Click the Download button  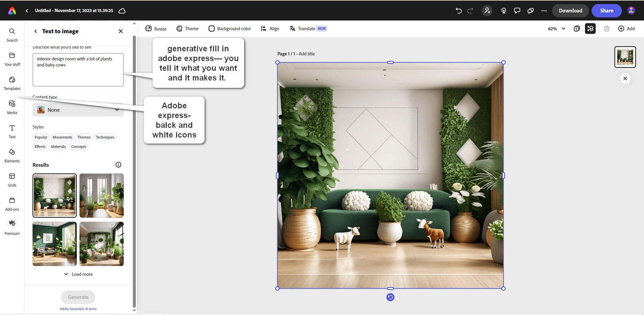click(570, 11)
